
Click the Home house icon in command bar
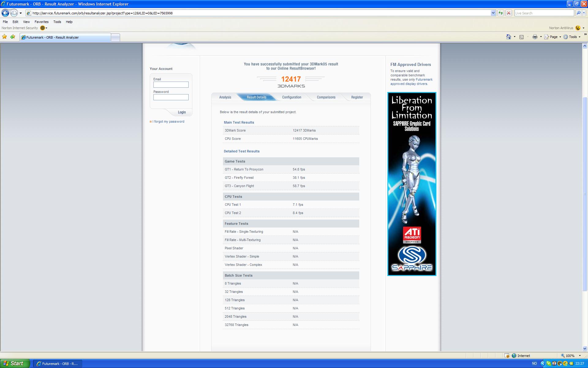[509, 37]
